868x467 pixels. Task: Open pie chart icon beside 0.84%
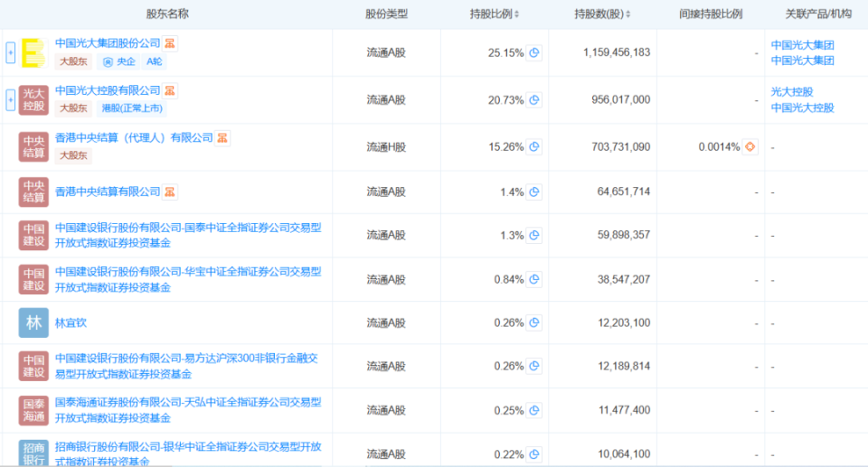(534, 279)
